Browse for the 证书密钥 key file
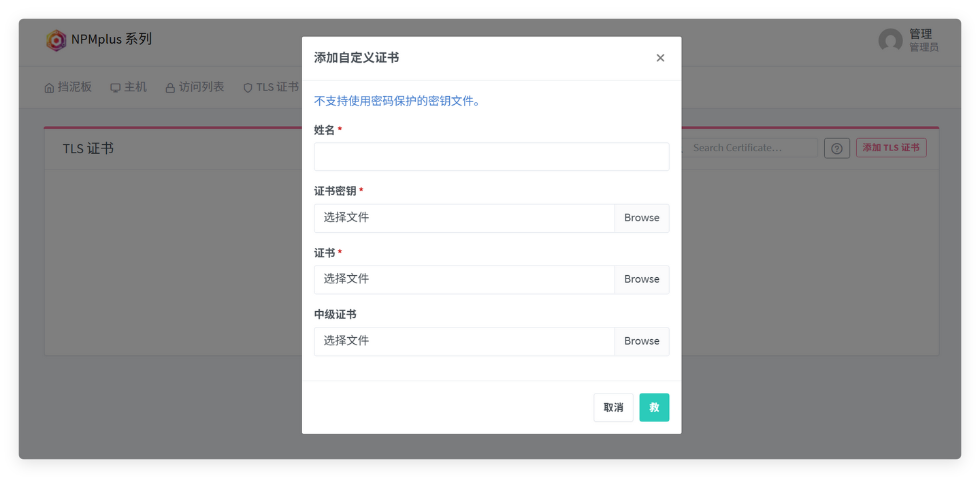The height and width of the screenshot is (478, 980). tap(641, 218)
